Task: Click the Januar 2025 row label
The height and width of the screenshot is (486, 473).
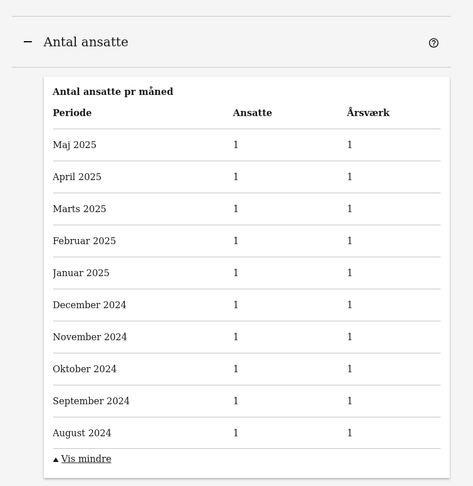Action: click(x=81, y=273)
